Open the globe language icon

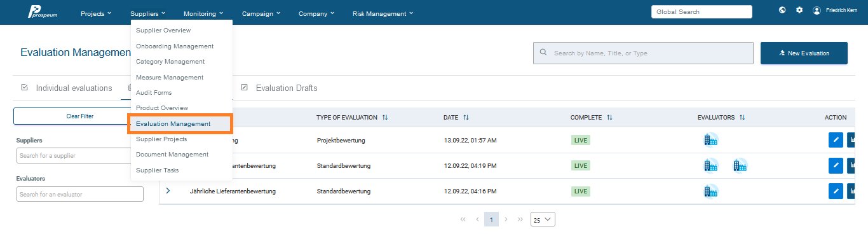pos(782,10)
